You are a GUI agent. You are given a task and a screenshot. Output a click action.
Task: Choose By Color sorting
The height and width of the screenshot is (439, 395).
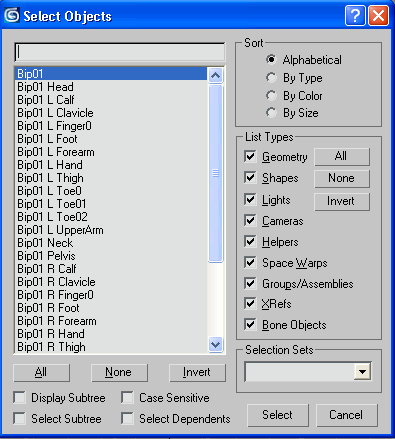[271, 96]
